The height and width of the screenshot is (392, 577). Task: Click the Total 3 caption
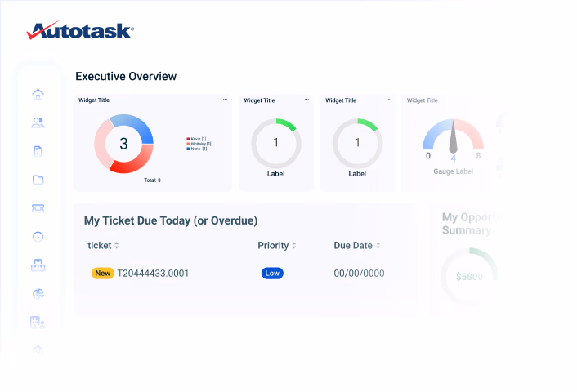pos(152,180)
